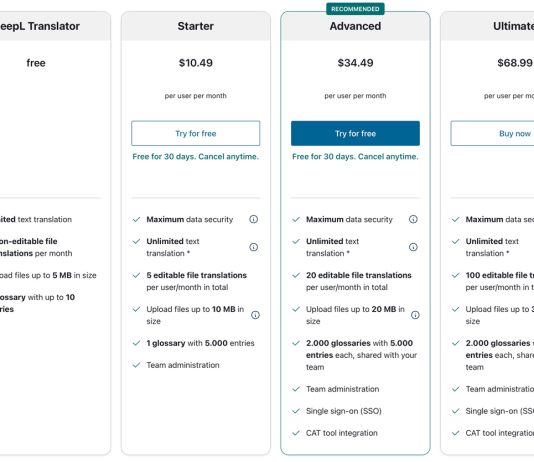Viewport: 534px width, 462px height.
Task: Open info icon beside Advanced Unlimited text translation
Action: (x=413, y=247)
